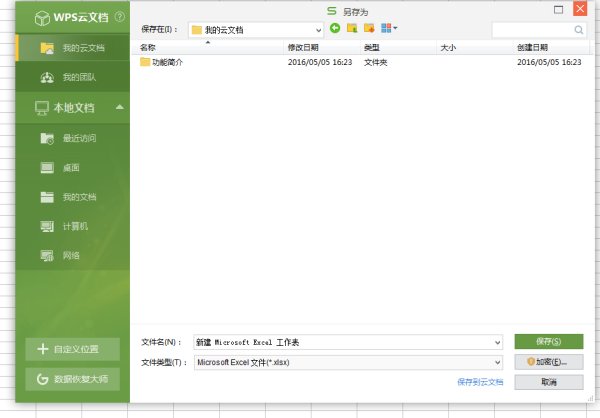Screen dimensions: 600x418
Task: Click the magnifier search icon
Action: tap(579, 30)
